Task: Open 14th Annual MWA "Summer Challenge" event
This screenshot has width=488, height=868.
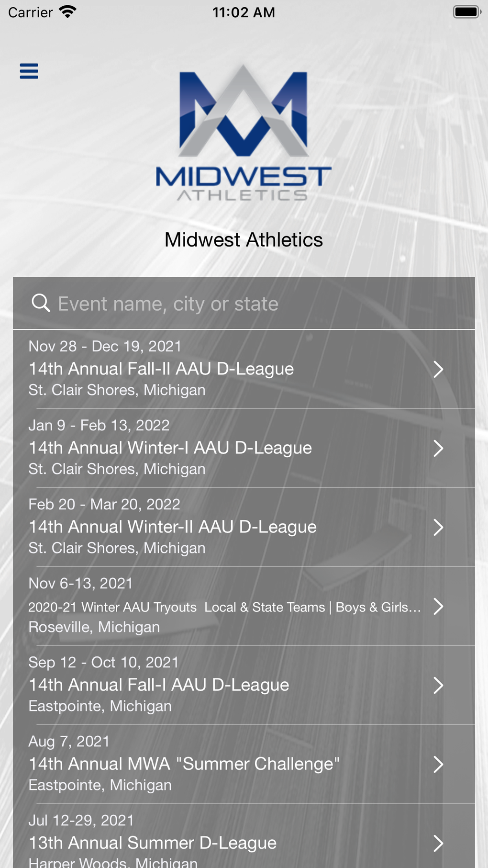Action: (x=184, y=764)
